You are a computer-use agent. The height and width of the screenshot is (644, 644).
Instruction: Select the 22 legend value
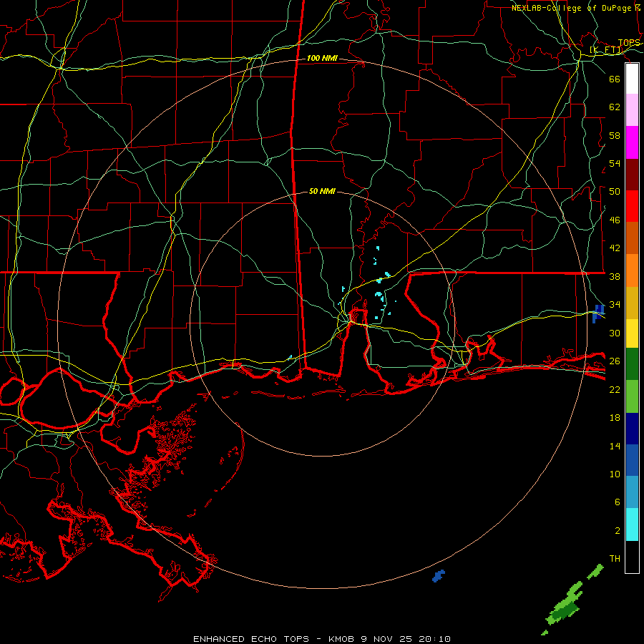pyautogui.click(x=615, y=389)
